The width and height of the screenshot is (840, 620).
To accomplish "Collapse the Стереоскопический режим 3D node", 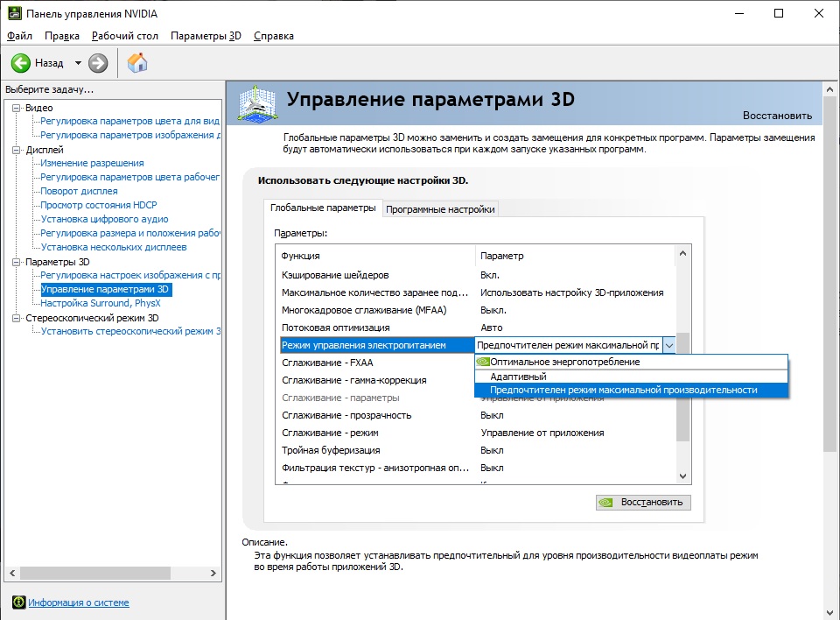I will click(16, 318).
